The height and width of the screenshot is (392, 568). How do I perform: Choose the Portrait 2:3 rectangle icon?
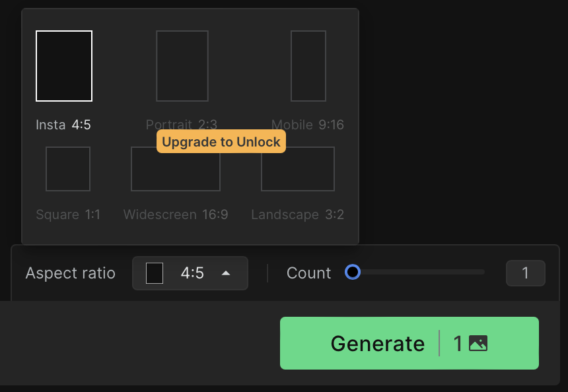click(x=182, y=66)
